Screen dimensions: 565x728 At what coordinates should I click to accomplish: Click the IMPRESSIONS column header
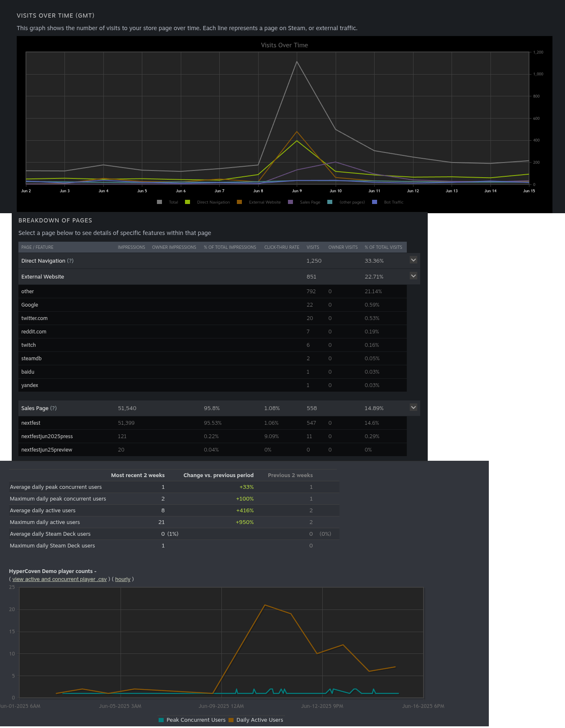tap(131, 247)
